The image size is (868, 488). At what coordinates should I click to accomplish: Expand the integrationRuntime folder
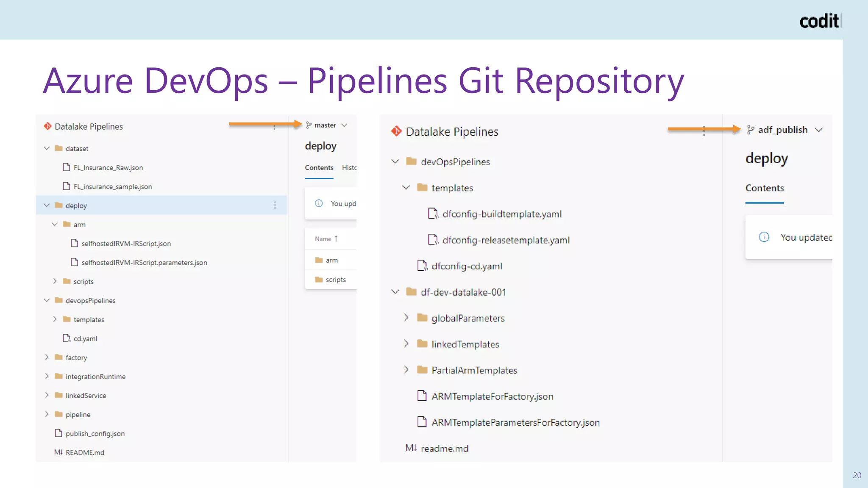coord(47,376)
